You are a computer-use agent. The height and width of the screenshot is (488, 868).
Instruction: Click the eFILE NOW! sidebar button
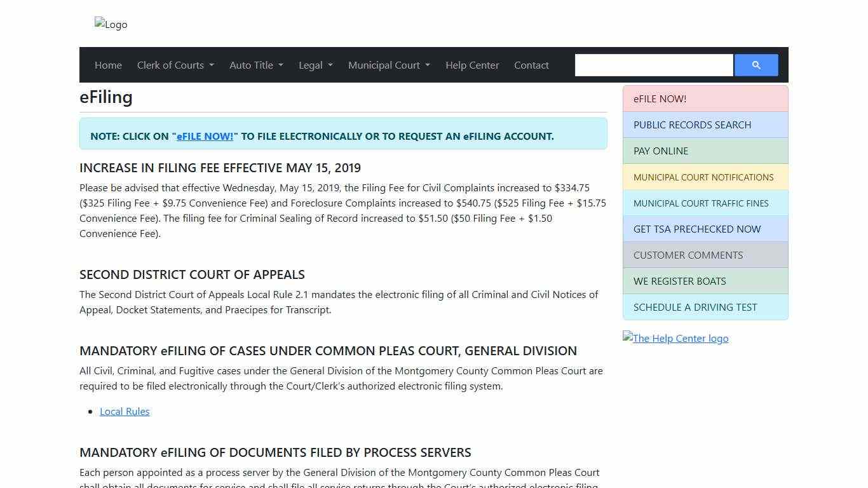coord(705,98)
